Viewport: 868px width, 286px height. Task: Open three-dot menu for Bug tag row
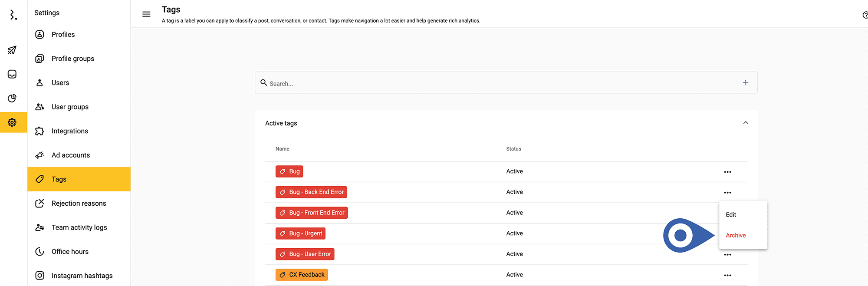click(x=727, y=172)
